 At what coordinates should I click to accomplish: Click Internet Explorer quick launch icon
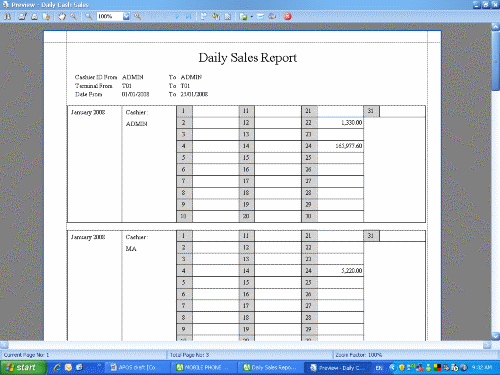click(x=57, y=367)
